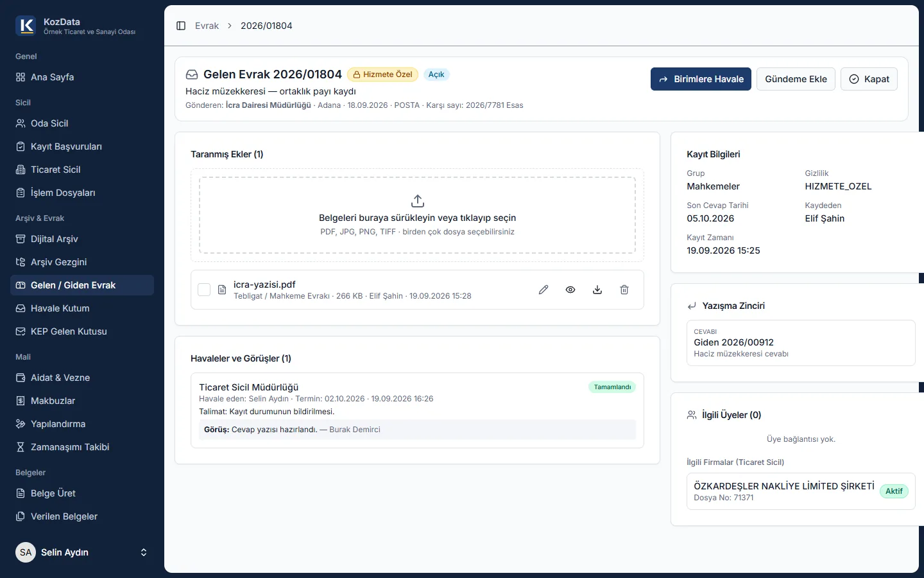This screenshot has width=924, height=578.
Task: Open Arşiv Gezgini
Action: (82, 262)
